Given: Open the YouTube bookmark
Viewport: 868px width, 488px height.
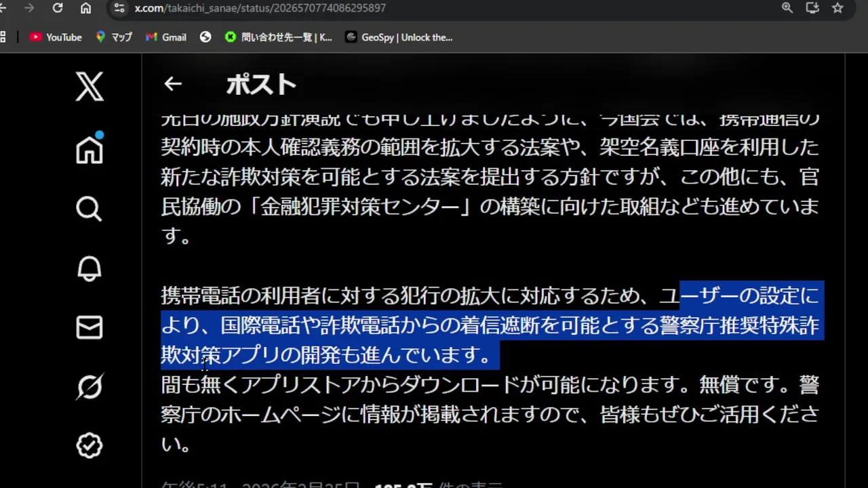Looking at the screenshot, I should [56, 37].
